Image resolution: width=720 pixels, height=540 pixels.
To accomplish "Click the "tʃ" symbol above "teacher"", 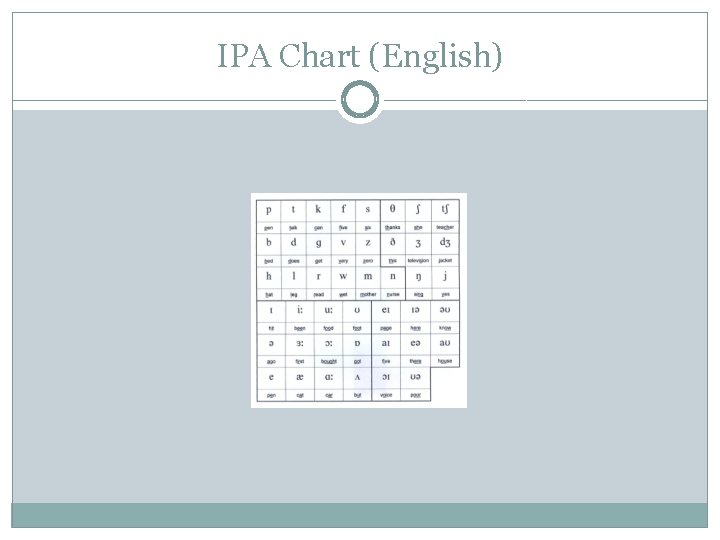I will tap(444, 210).
